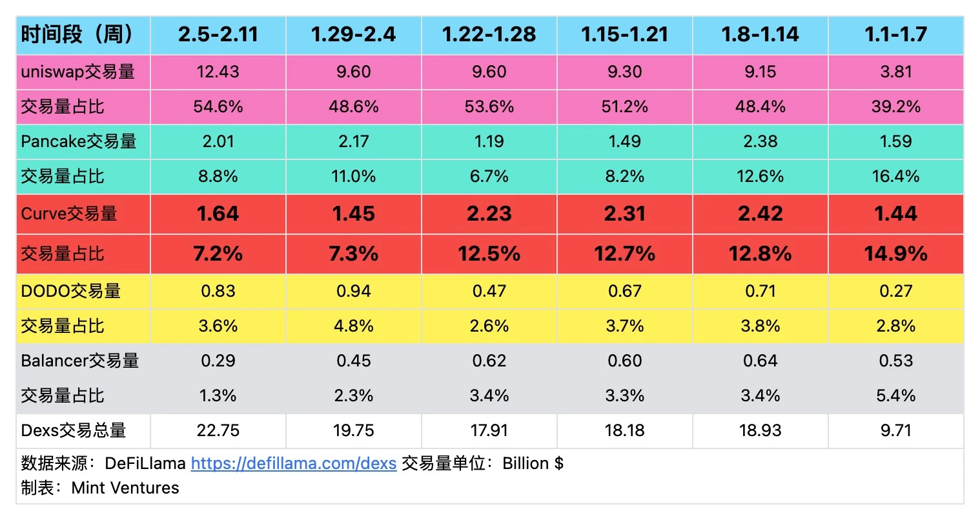980x520 pixels.
Task: Select the "Pancake交易量" row label
Action: [79, 141]
